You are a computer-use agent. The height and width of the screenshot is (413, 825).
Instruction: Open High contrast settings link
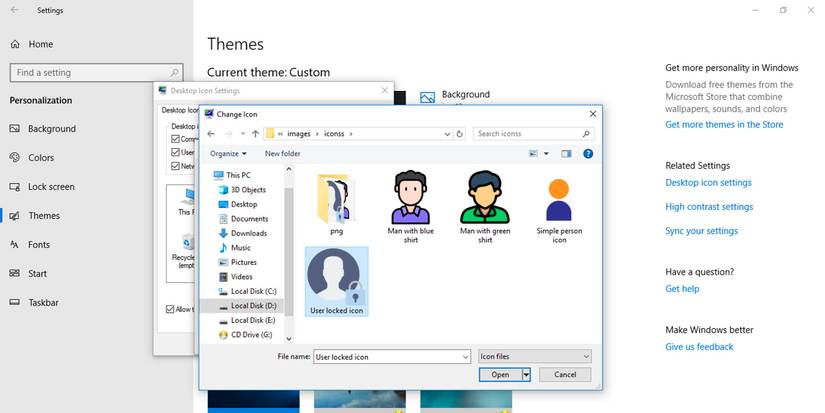(x=709, y=207)
